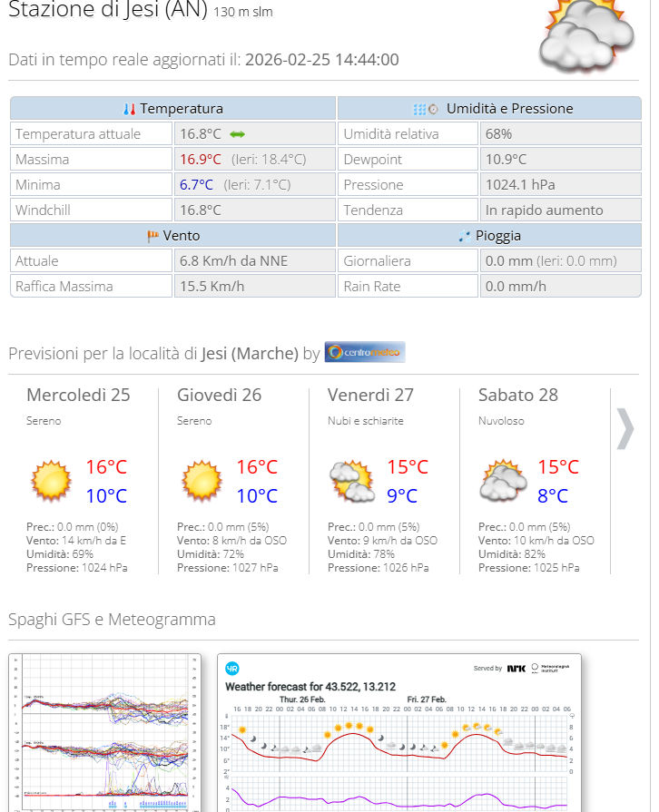
Task: Click the sun icon for Giovedì 26
Action: coord(202,481)
